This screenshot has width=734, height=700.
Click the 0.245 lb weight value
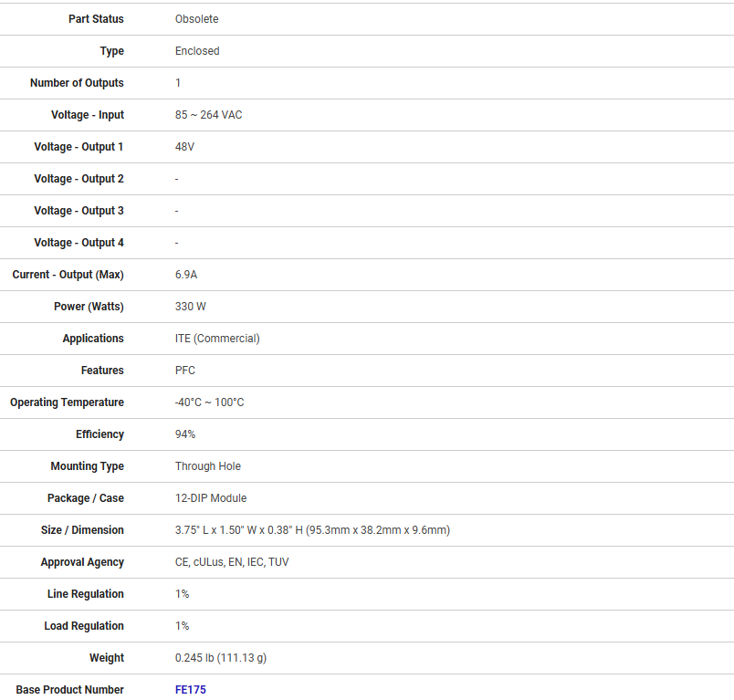[x=221, y=658]
